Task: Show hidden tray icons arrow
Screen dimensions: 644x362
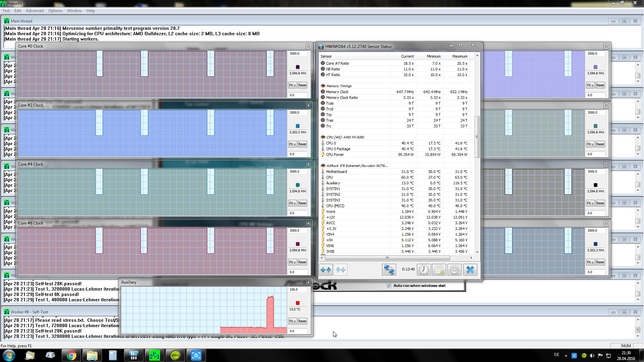Action: coord(566,356)
